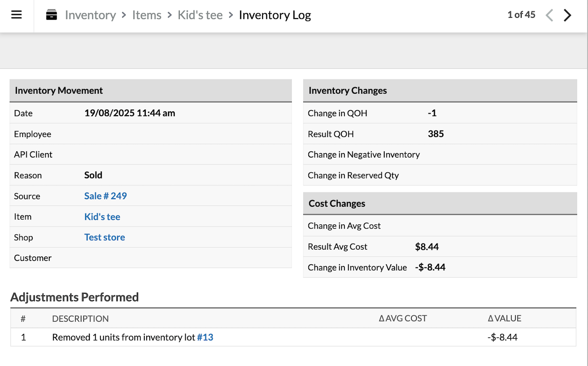Click the Δ VALUE column header
This screenshot has height=366, width=588.
[x=504, y=319]
